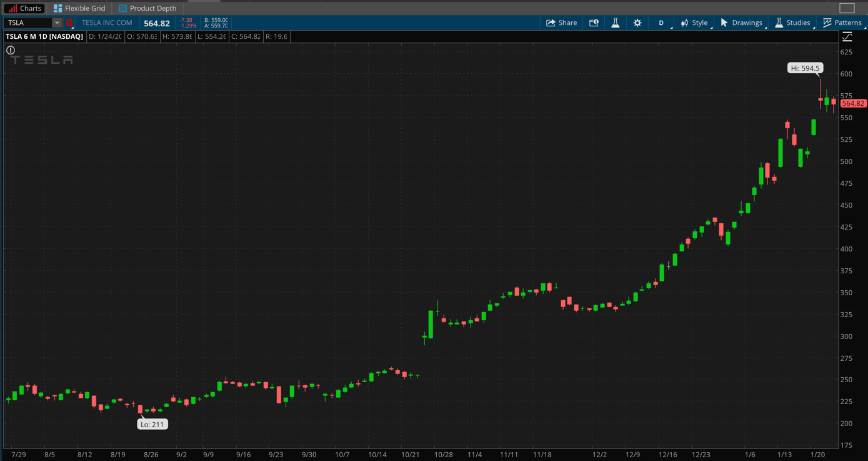Open the Patterns dropdown menu
The image size is (868, 461).
pos(842,23)
